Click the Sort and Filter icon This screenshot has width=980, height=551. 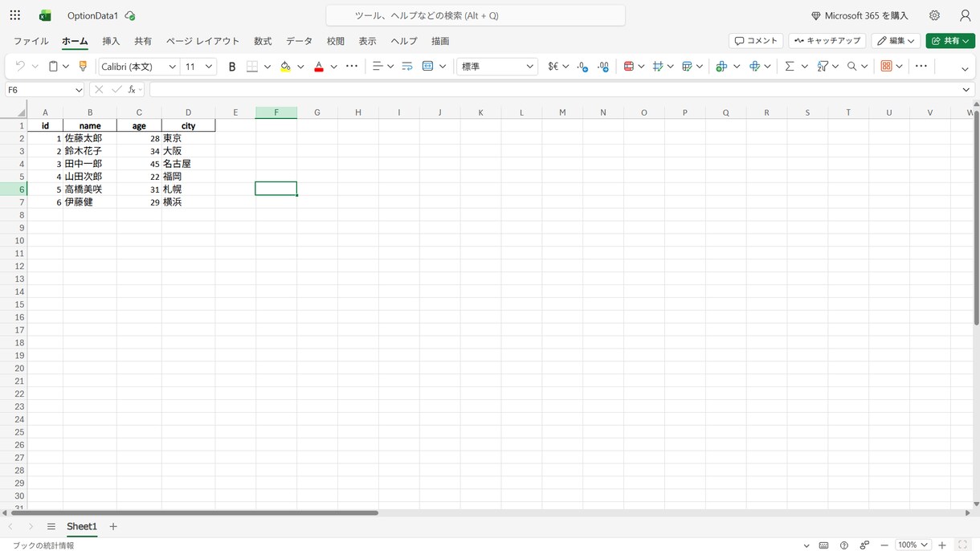pos(823,67)
